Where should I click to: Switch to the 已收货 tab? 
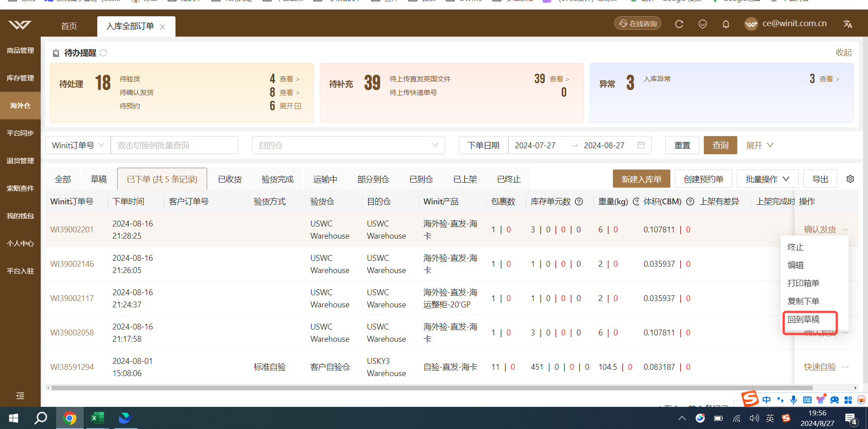click(230, 179)
